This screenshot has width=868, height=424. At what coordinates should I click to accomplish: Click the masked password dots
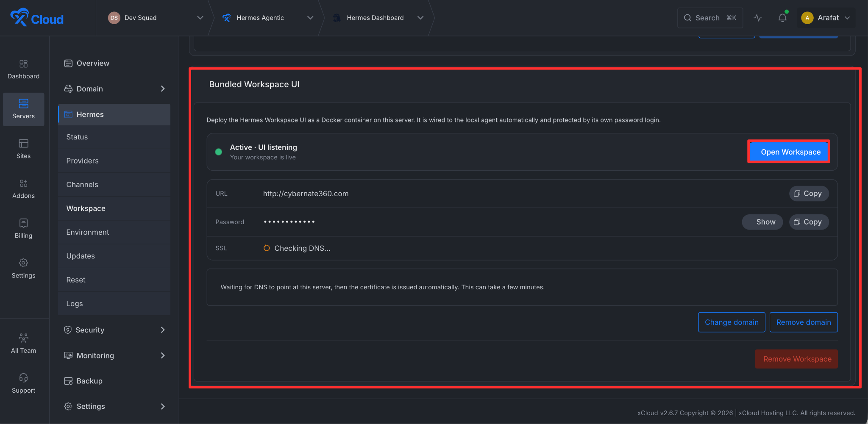click(x=289, y=222)
